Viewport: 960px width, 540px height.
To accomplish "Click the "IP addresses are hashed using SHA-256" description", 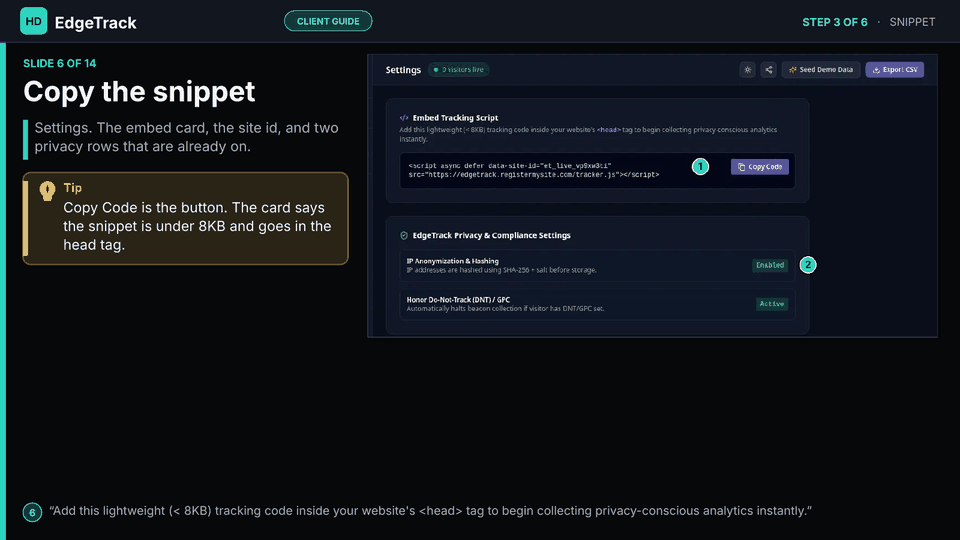I will [501, 270].
